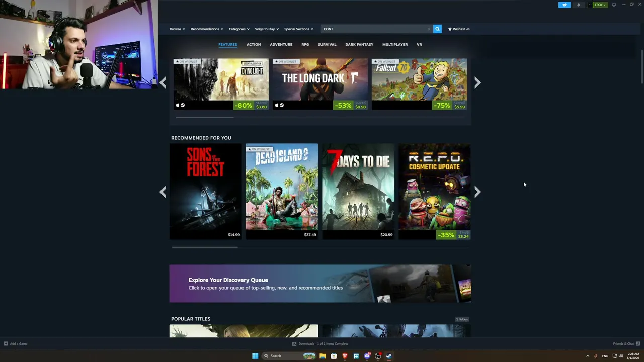Screen dimensions: 644x362
Task: Open Friends & Chat
Action: (626, 344)
